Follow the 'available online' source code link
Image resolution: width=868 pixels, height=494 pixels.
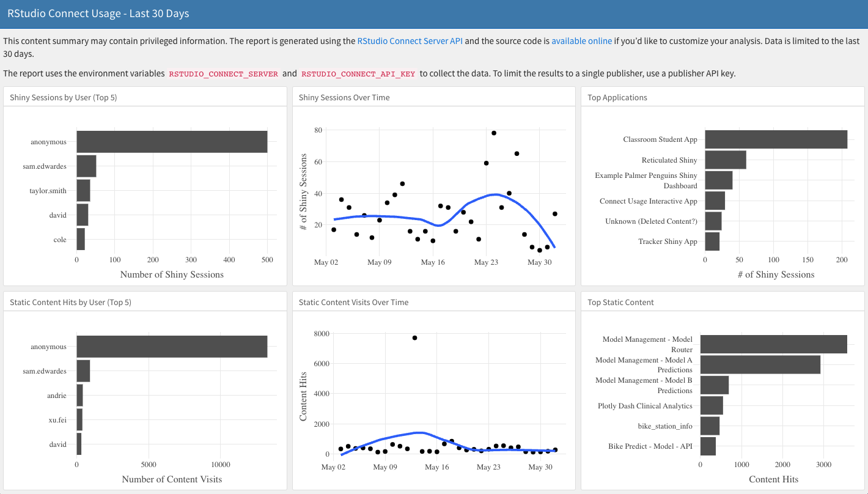pos(581,41)
